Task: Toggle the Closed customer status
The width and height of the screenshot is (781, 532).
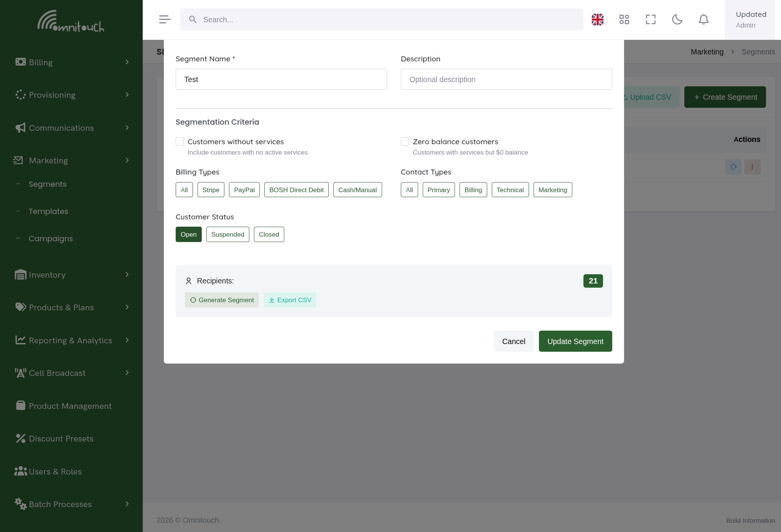Action: 269,234
